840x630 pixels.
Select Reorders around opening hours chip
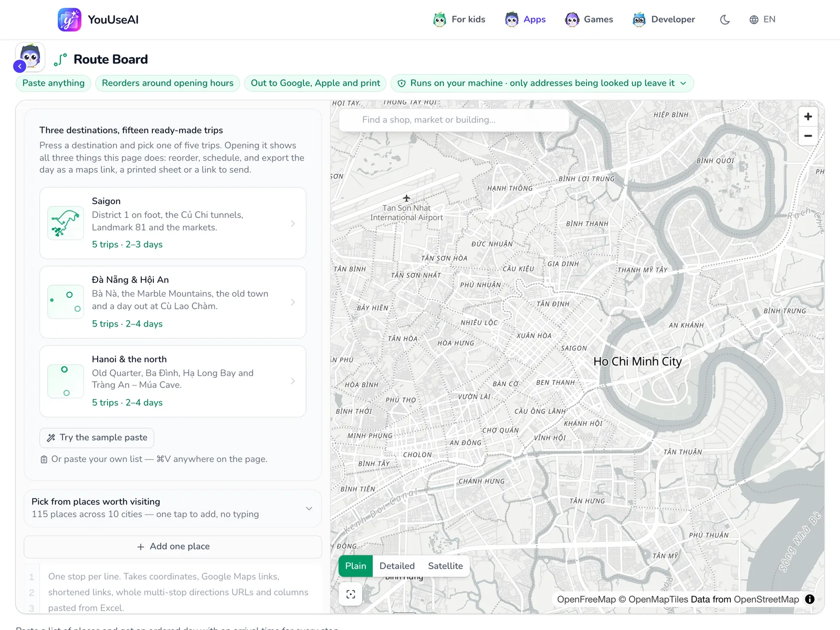167,83
